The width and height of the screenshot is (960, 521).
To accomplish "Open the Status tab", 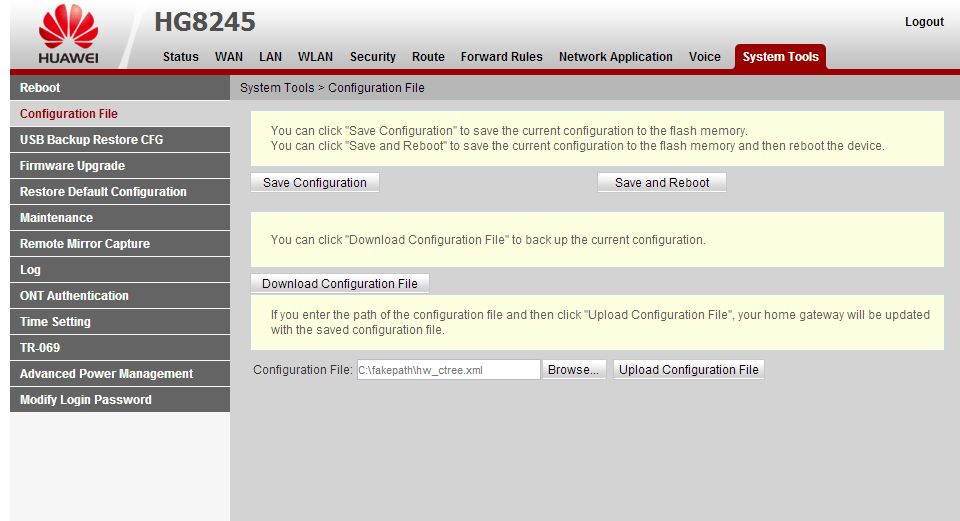I will coord(181,57).
